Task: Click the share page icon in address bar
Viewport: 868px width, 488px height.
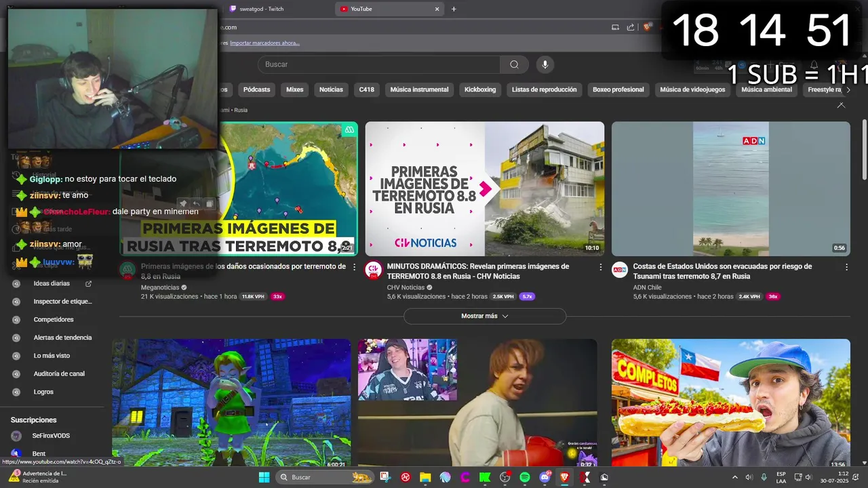Action: pos(631,27)
